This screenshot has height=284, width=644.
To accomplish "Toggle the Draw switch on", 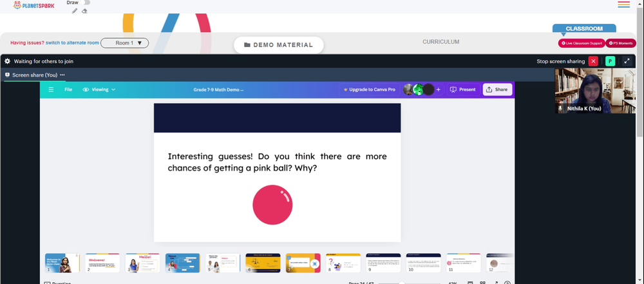I will (86, 3).
